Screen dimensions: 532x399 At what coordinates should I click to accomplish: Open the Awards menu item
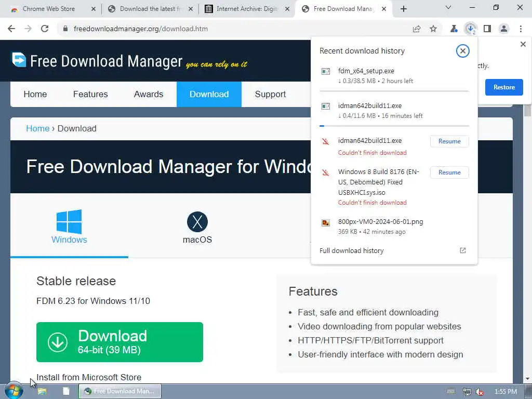tap(149, 95)
